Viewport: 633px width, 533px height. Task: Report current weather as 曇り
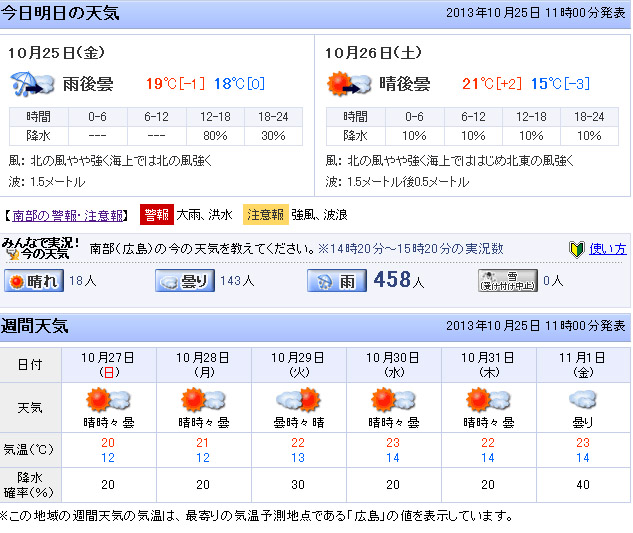185,282
